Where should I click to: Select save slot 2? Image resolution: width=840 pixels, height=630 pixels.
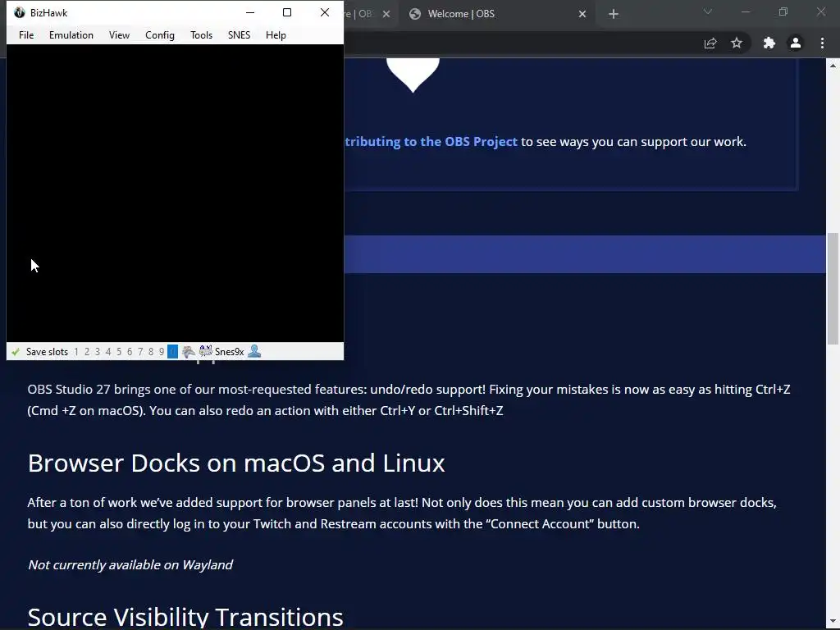click(x=87, y=352)
